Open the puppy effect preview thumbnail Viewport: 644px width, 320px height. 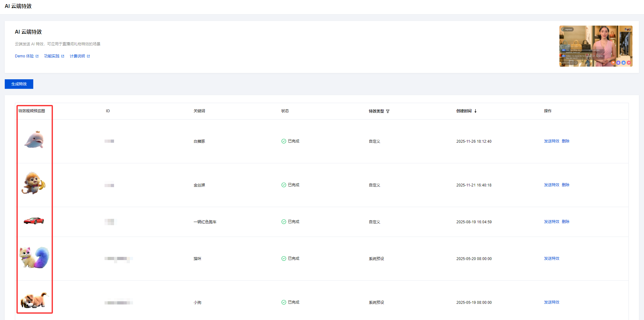tap(34, 300)
